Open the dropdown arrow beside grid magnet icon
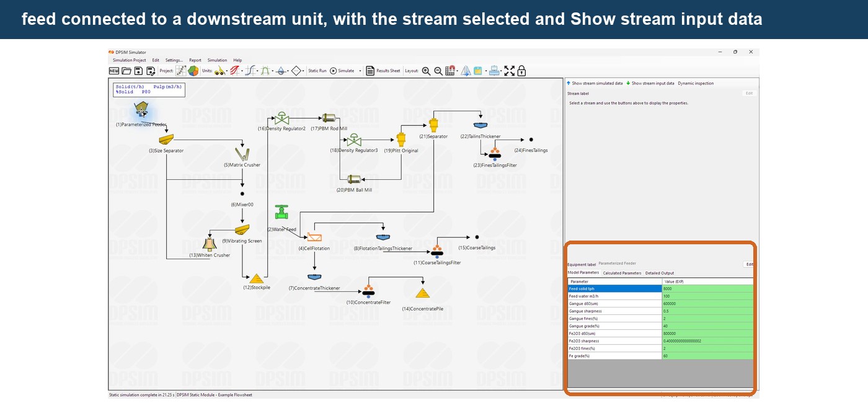This screenshot has width=868, height=403. click(458, 71)
